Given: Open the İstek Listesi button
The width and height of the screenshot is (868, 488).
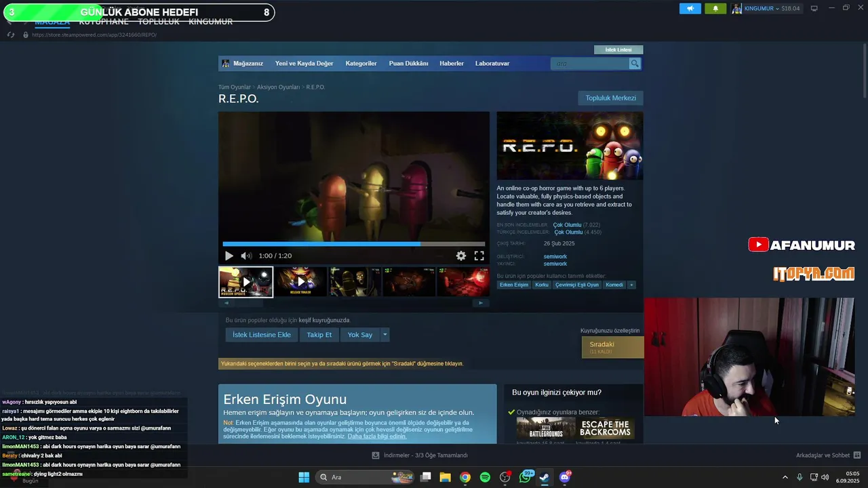Looking at the screenshot, I should (618, 49).
